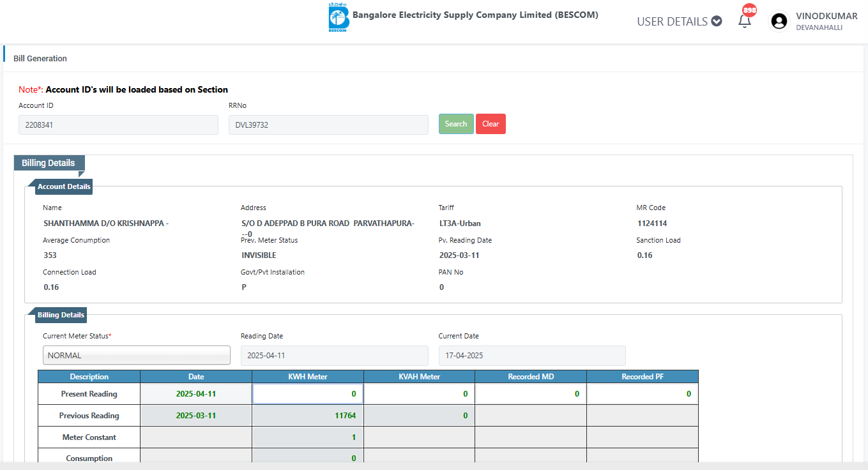Image resolution: width=868 pixels, height=470 pixels.
Task: Click the VINODKUMAR user name
Action: (x=826, y=16)
